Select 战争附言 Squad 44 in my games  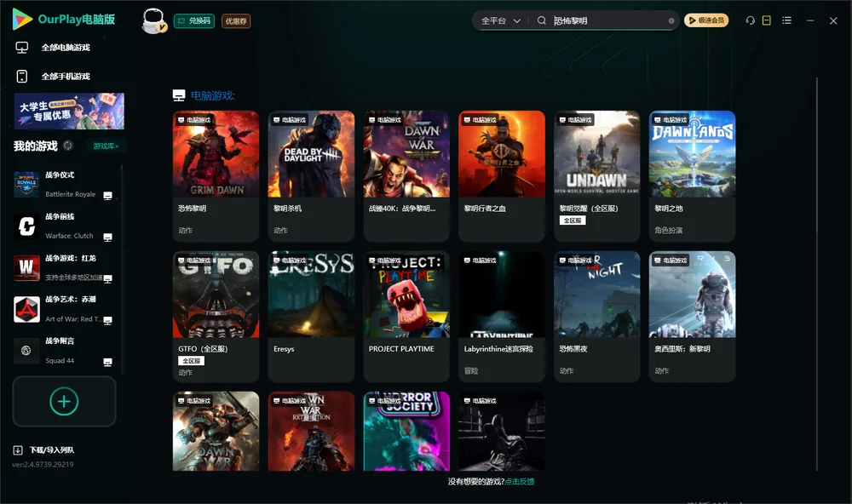click(64, 351)
